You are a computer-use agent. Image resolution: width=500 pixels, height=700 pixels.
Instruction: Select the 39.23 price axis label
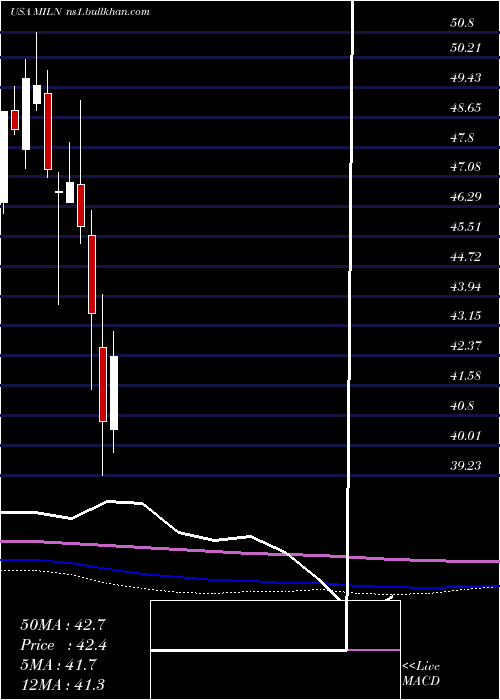466,466
